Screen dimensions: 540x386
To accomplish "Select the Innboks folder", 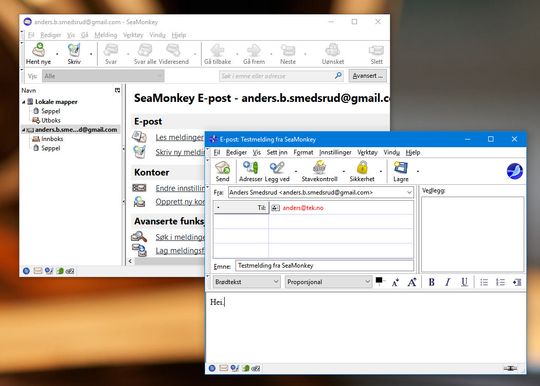I will tap(52, 139).
